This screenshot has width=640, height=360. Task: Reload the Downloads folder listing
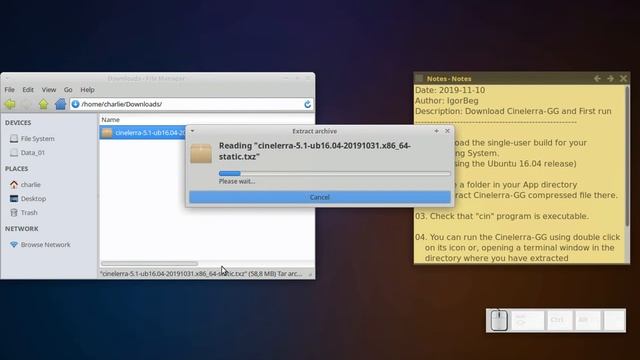point(307,104)
